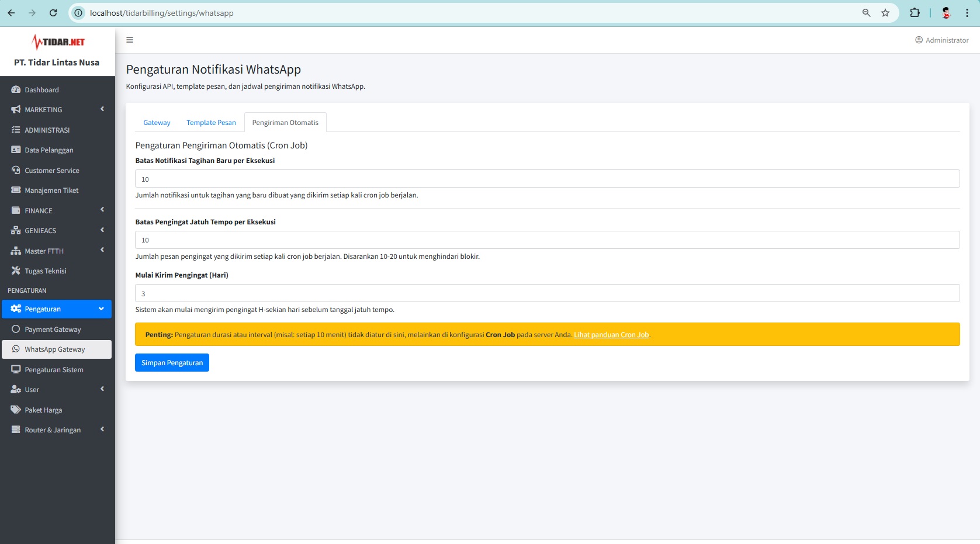Click the WhatsApp icon in the sidebar
The image size is (980, 544).
pyautogui.click(x=16, y=349)
